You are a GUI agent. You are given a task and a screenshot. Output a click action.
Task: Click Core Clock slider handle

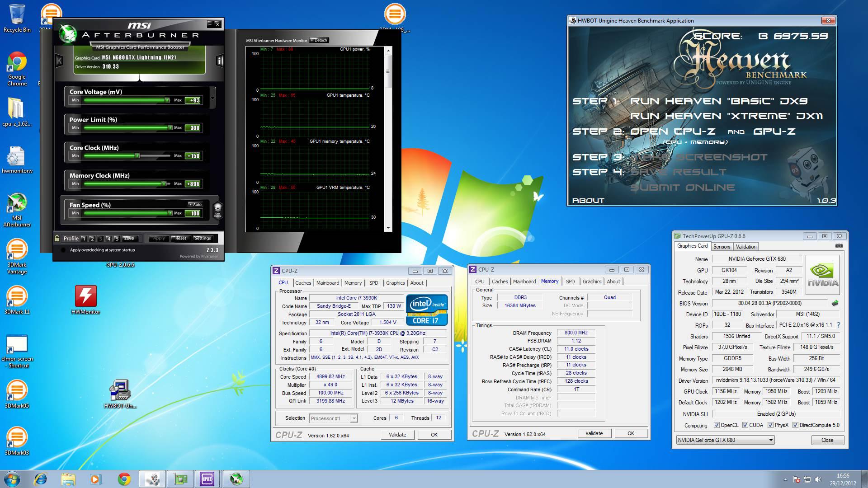click(137, 156)
